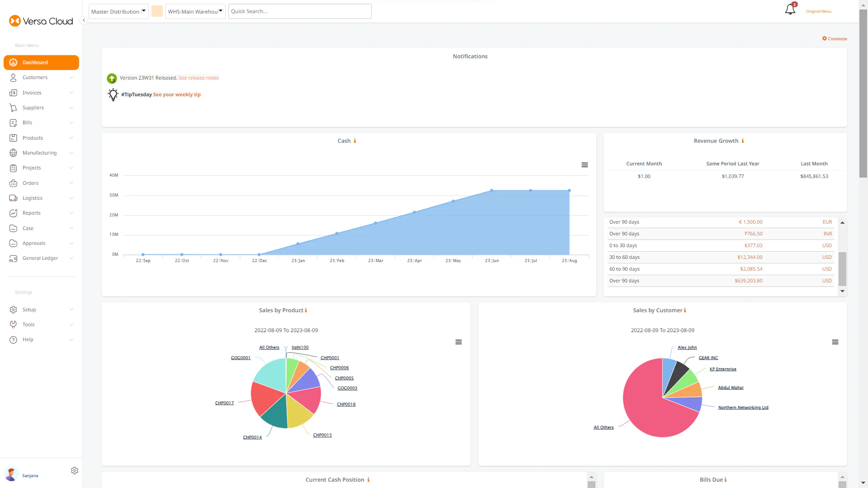Open See release notes link
868x488 pixels.
(x=198, y=78)
